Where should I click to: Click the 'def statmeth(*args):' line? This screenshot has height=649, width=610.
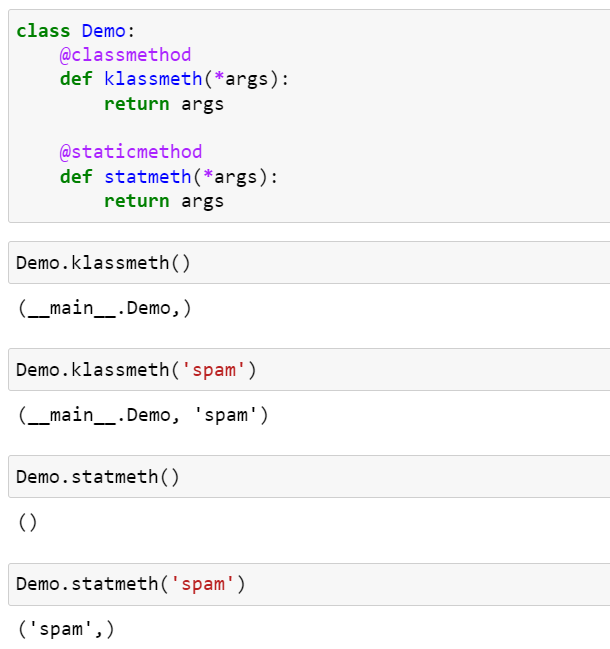click(x=169, y=177)
